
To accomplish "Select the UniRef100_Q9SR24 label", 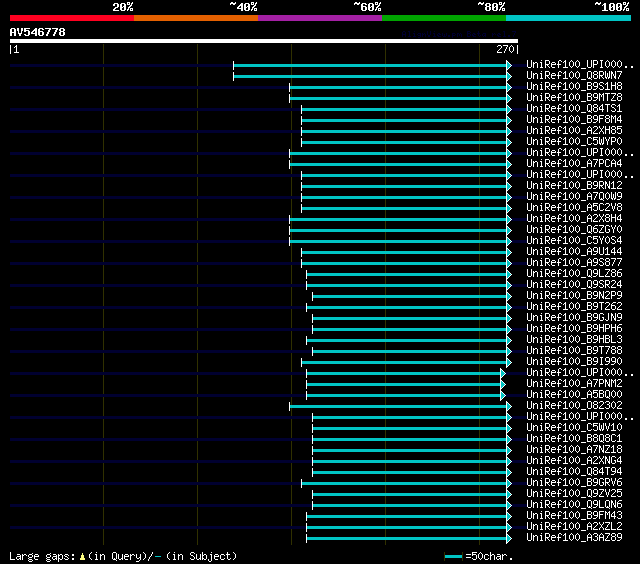I will click(x=574, y=285).
